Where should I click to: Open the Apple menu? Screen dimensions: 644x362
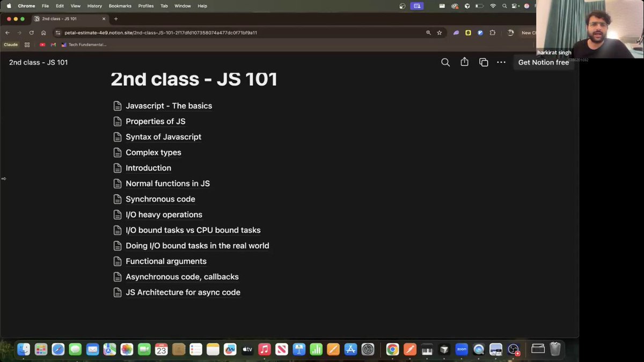(x=9, y=6)
